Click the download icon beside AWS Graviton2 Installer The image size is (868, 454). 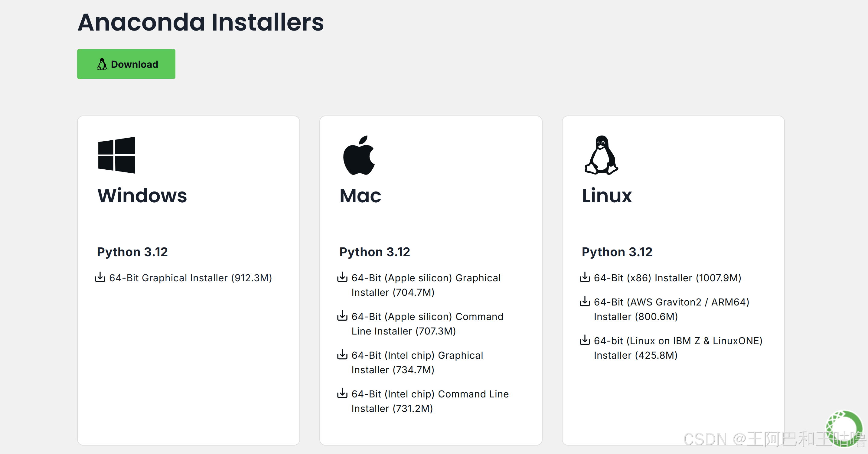tap(585, 302)
